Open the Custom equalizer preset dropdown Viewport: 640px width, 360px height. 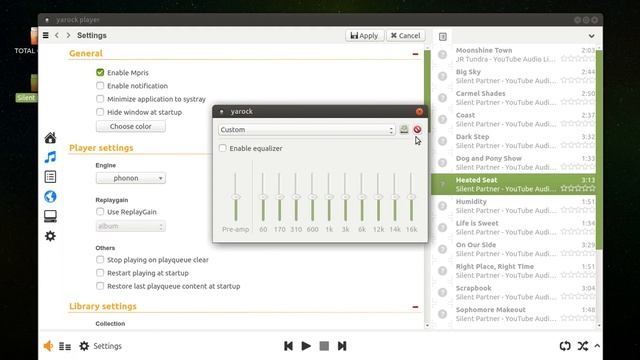pyautogui.click(x=307, y=130)
